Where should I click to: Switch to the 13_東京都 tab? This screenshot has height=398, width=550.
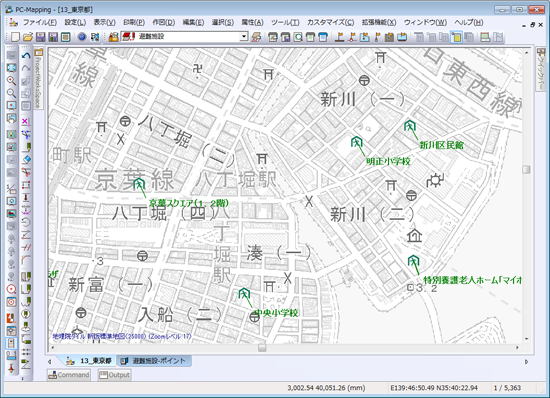[x=89, y=361]
